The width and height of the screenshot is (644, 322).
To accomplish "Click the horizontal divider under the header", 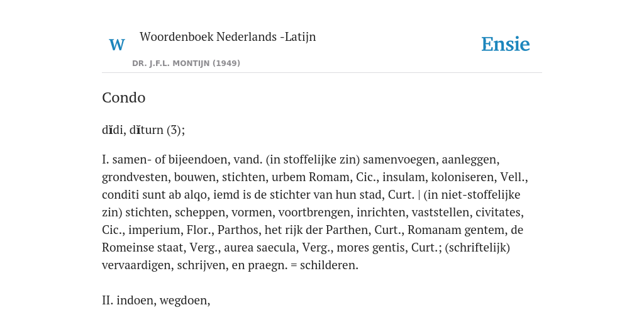I will click(x=322, y=73).
